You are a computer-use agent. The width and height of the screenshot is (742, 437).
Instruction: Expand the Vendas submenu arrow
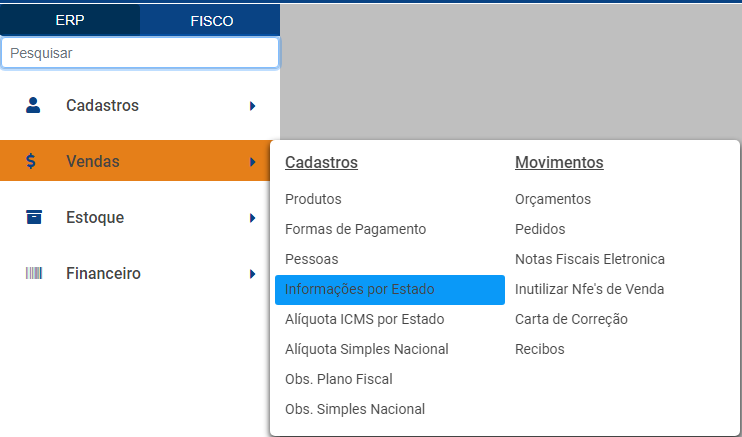coord(254,161)
